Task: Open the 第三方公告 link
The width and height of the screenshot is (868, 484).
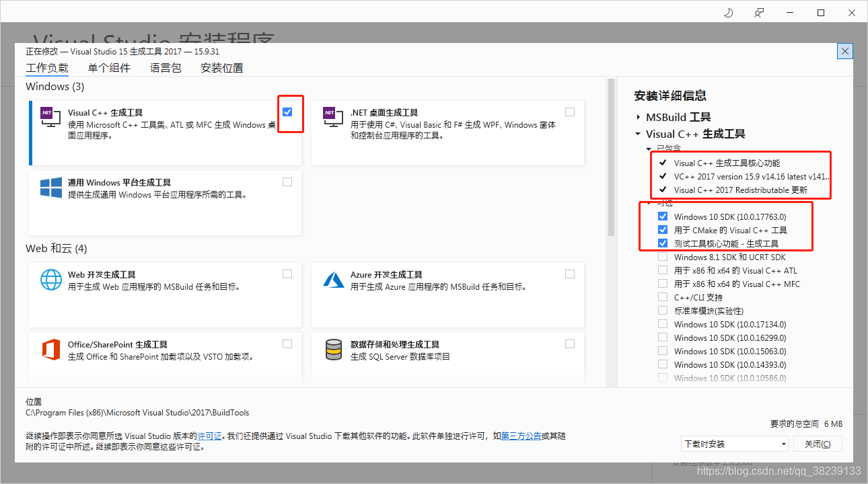Action: 521,436
